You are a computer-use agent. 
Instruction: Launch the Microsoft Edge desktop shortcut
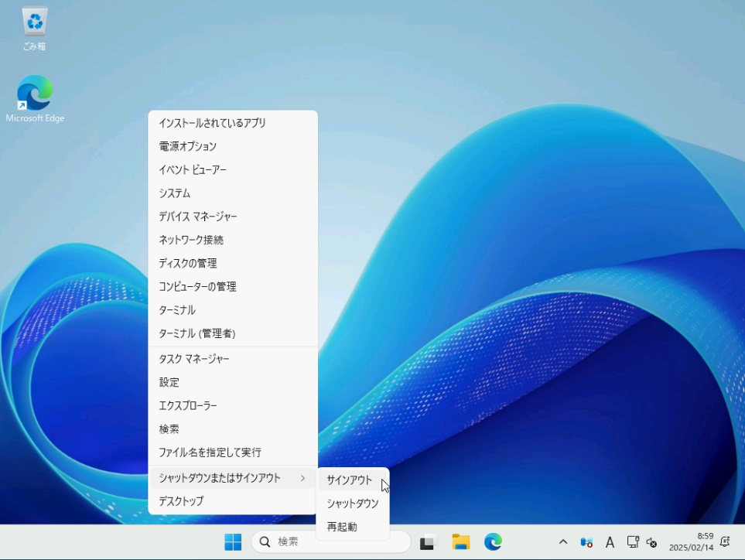coord(35,89)
